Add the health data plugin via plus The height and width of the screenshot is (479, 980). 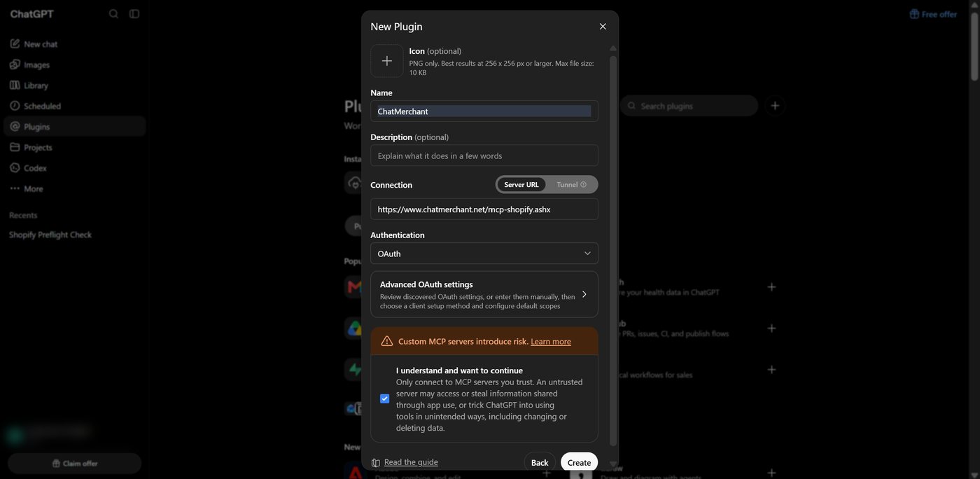[x=771, y=287]
